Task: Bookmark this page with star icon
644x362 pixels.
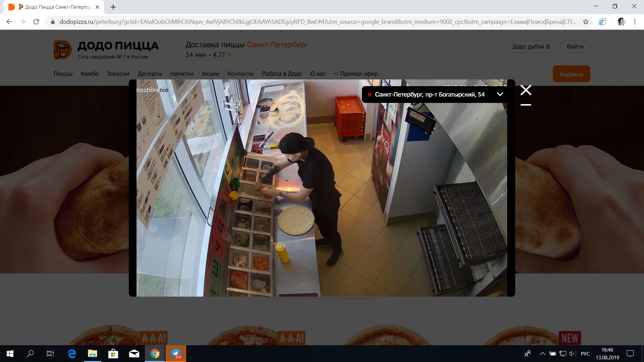Action: tap(586, 22)
